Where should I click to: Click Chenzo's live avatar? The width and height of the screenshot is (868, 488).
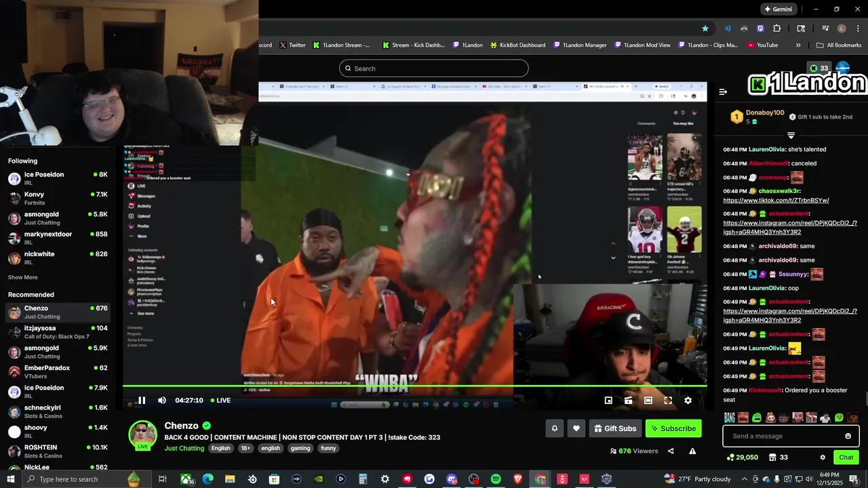[143, 435]
